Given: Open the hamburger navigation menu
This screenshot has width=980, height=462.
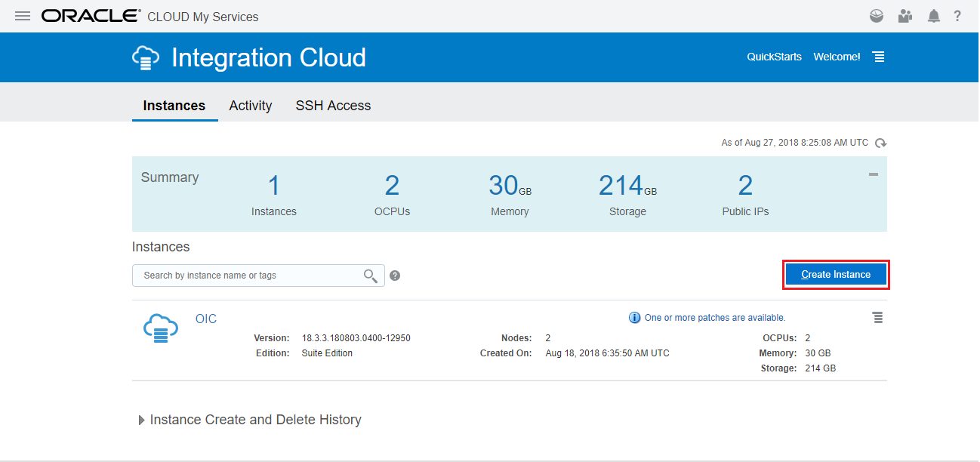Looking at the screenshot, I should click(23, 16).
